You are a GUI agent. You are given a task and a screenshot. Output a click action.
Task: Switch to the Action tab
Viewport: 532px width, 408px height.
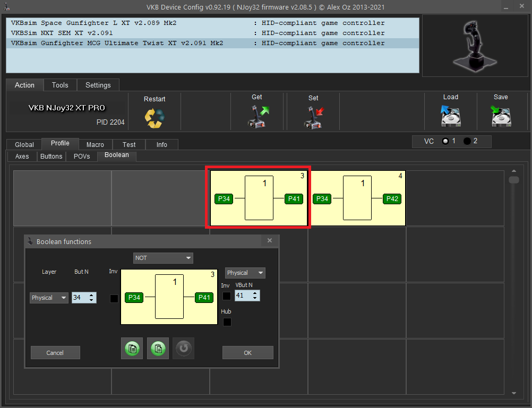tap(24, 85)
